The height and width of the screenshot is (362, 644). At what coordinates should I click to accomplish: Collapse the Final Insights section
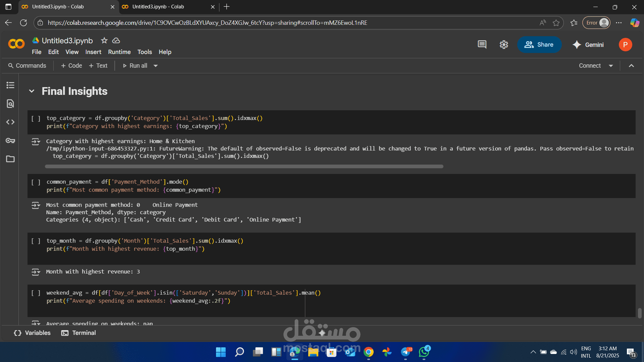coord(32,91)
